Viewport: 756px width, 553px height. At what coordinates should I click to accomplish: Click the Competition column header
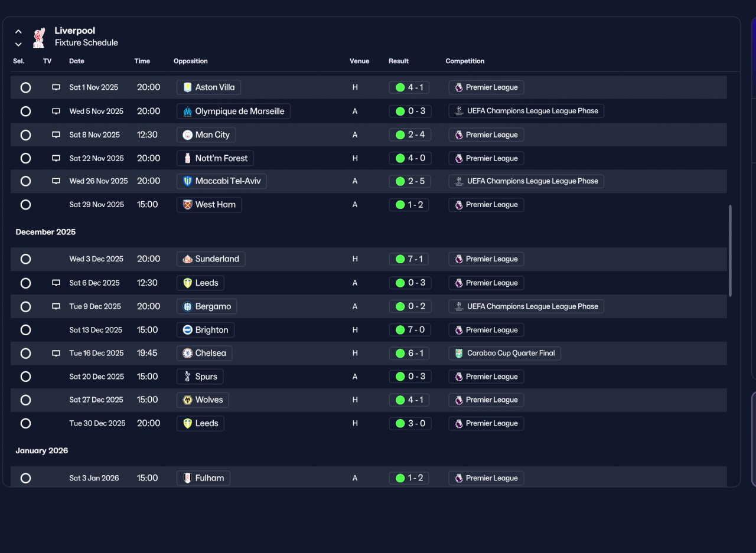click(x=465, y=61)
